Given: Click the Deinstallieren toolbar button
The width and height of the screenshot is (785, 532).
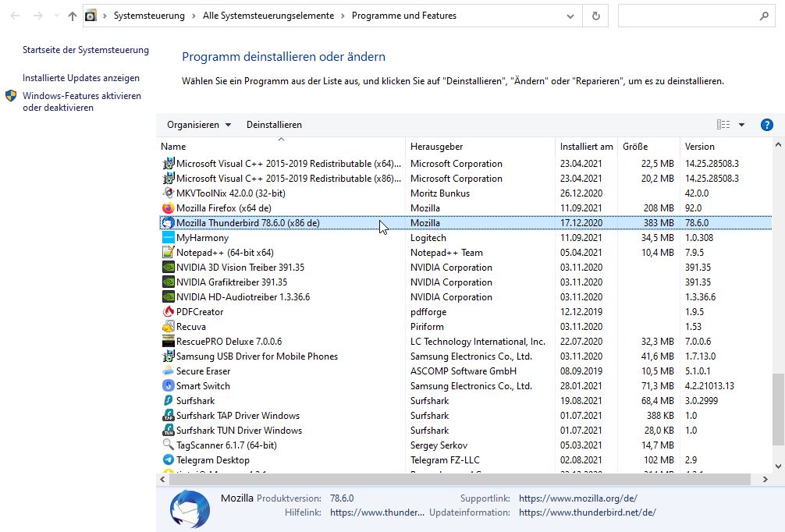Looking at the screenshot, I should point(274,125).
